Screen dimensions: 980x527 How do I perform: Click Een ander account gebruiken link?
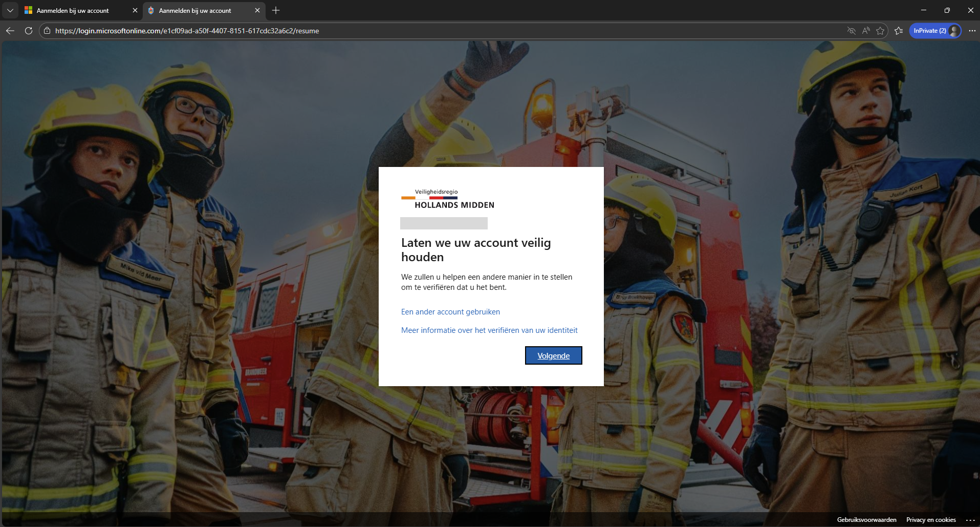pos(450,312)
